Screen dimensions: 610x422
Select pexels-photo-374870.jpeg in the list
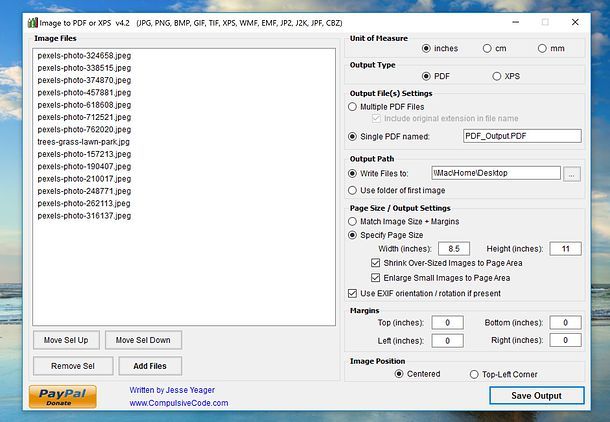pyautogui.click(x=84, y=80)
